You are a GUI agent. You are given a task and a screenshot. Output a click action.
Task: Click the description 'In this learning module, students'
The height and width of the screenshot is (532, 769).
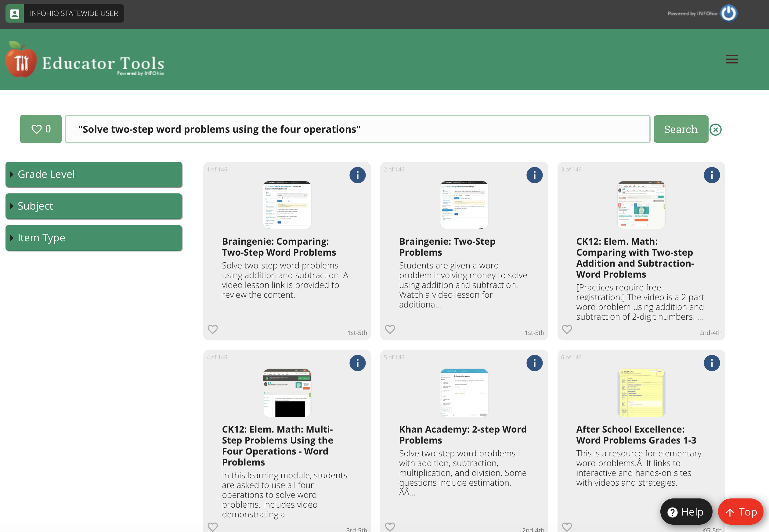point(284,495)
